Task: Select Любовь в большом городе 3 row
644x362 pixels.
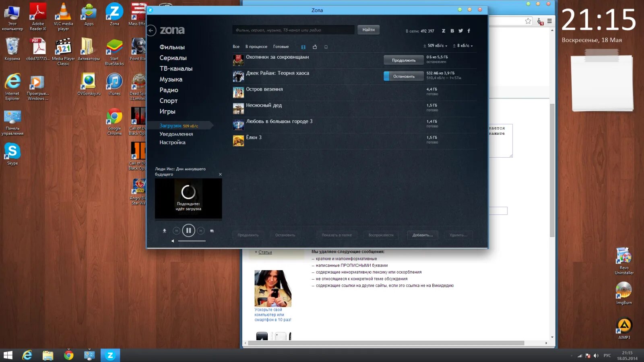Action: coord(354,125)
